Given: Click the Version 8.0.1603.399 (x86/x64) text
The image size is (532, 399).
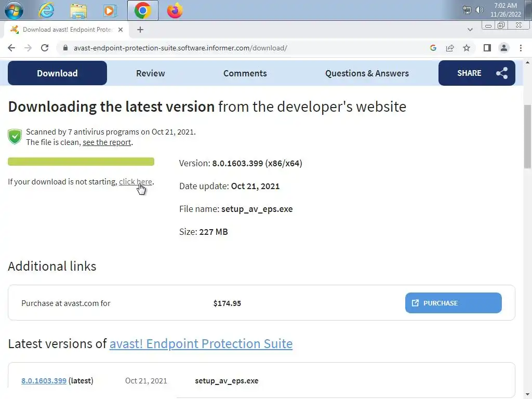Looking at the screenshot, I should tap(241, 163).
